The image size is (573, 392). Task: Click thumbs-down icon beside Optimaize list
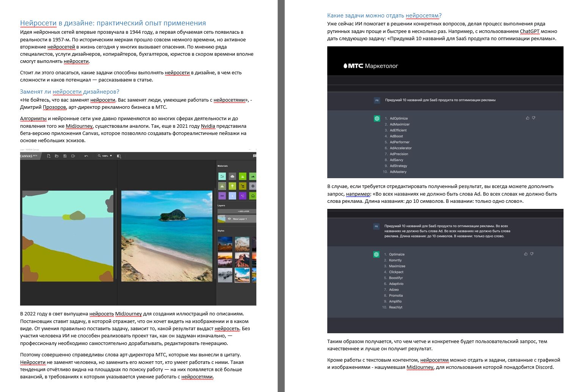532,254
